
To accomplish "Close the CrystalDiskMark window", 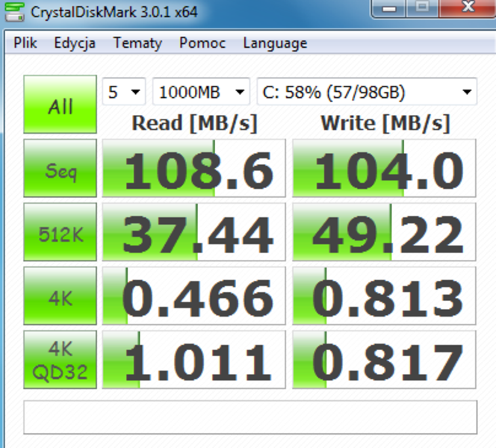I will tap(468, 7).
